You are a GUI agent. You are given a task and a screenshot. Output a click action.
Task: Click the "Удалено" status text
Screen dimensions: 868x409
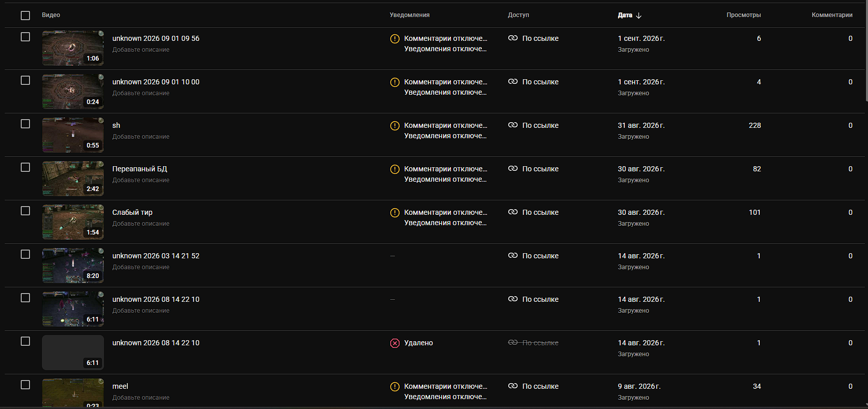418,343
